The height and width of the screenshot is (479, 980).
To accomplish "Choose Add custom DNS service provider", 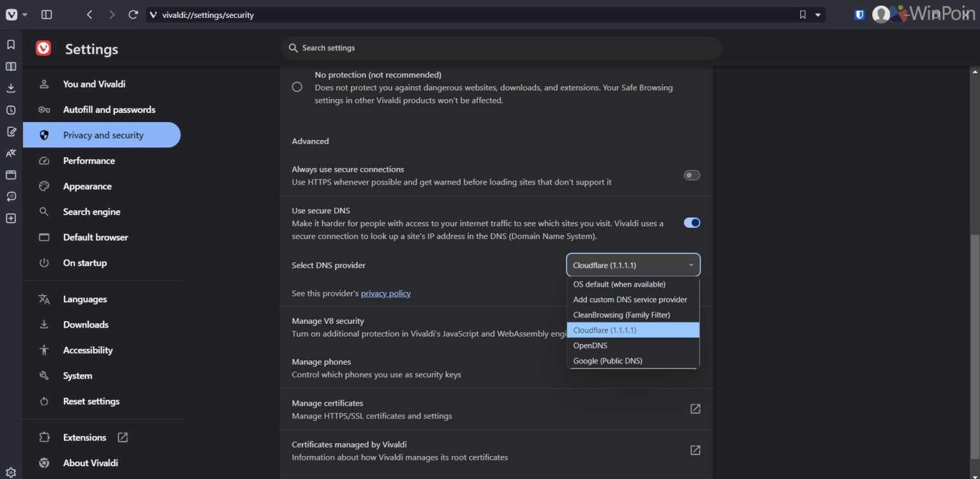I will 633,300.
